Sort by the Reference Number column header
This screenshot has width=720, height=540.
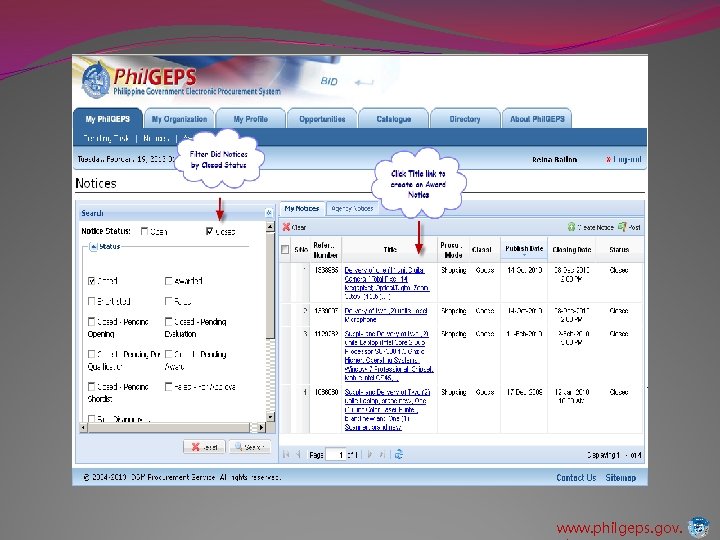326,249
